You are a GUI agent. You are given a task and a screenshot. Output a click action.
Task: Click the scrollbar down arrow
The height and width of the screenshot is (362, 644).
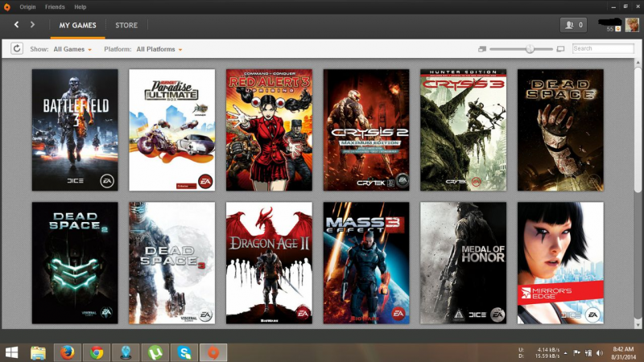pos(638,324)
